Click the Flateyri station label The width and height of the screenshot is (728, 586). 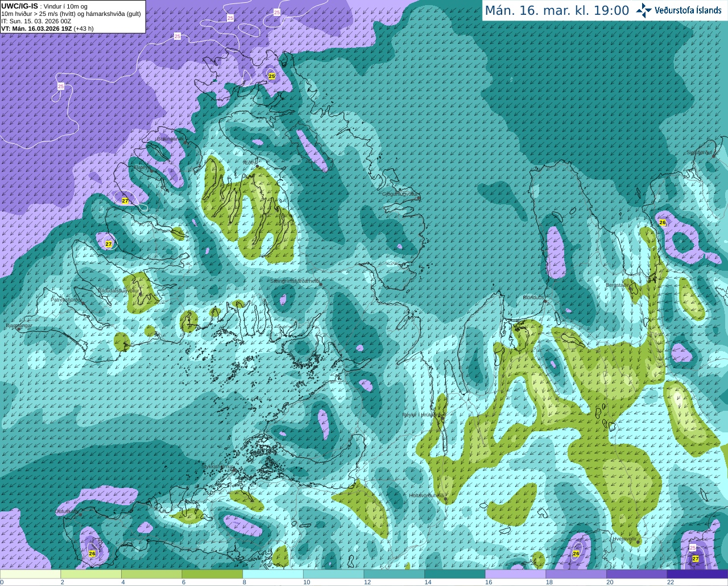pos(142,167)
